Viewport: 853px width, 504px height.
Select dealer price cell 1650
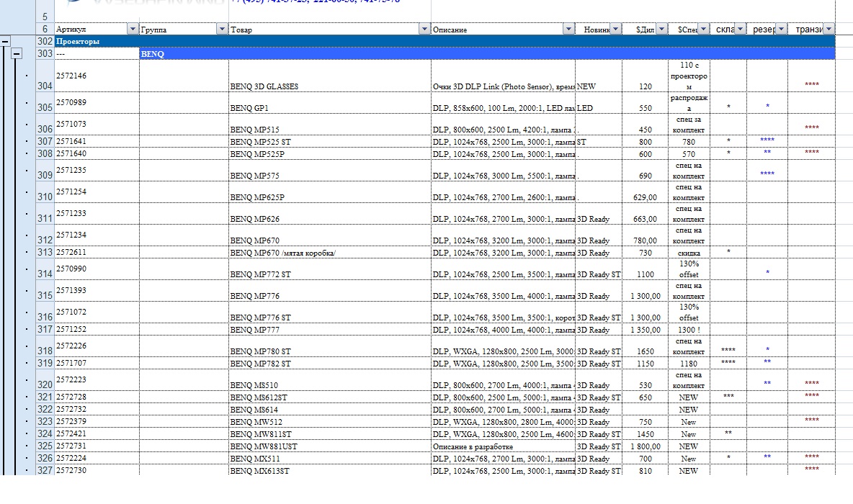pos(646,346)
